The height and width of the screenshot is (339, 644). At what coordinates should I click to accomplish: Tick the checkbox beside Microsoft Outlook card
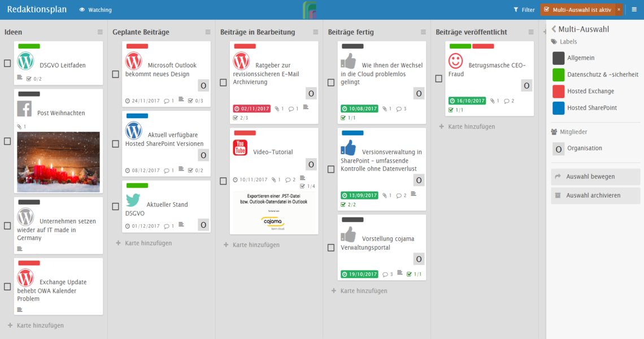click(x=115, y=74)
